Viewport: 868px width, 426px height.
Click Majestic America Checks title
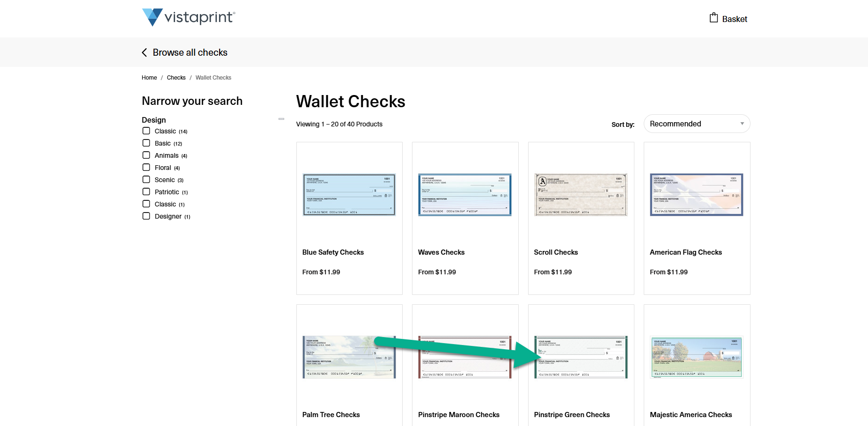[691, 415]
